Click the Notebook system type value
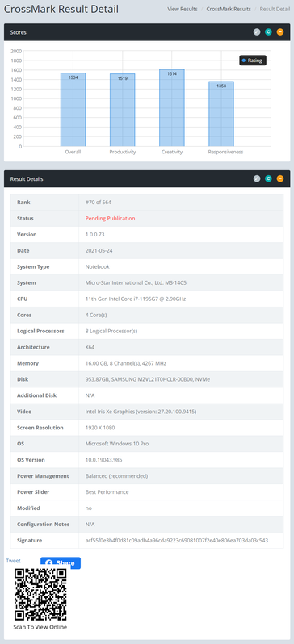 [x=98, y=266]
